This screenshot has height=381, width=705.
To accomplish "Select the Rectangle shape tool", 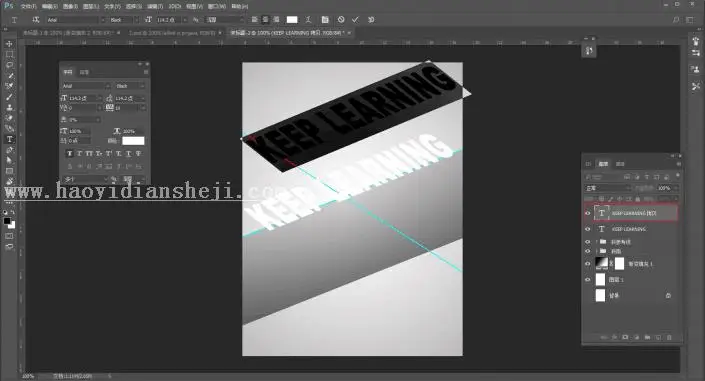I will [9, 171].
